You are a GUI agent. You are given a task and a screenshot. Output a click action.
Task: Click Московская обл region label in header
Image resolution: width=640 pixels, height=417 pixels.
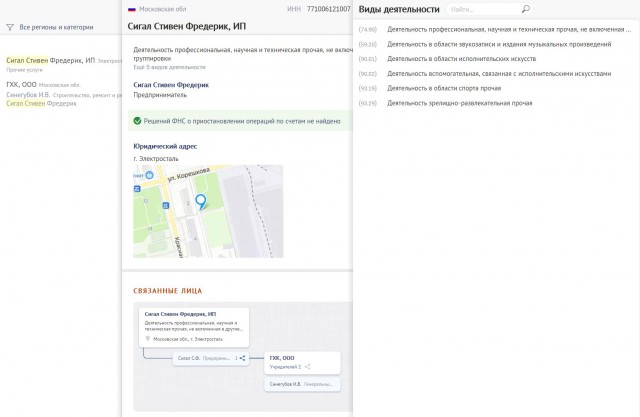pos(162,9)
